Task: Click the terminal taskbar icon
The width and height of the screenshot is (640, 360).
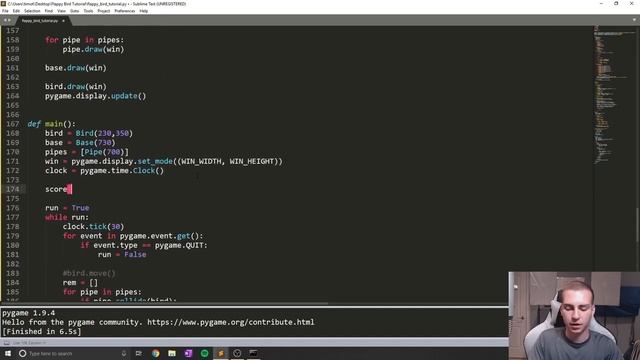Action: (x=253, y=353)
